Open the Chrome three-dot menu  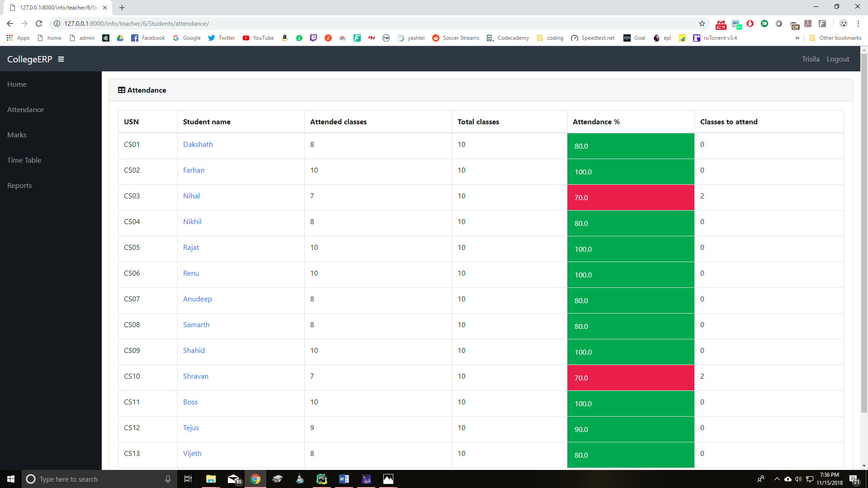tap(858, 23)
